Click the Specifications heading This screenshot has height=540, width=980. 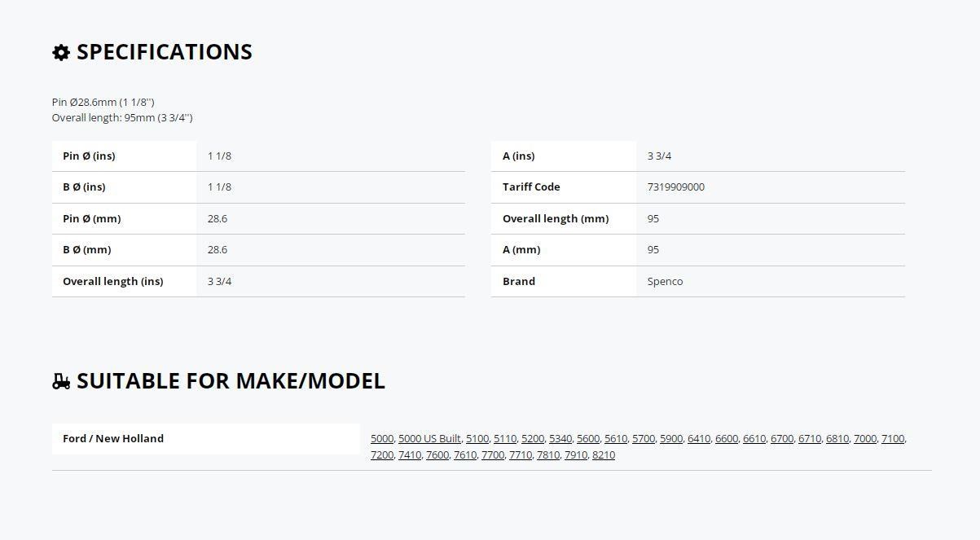pos(165,52)
